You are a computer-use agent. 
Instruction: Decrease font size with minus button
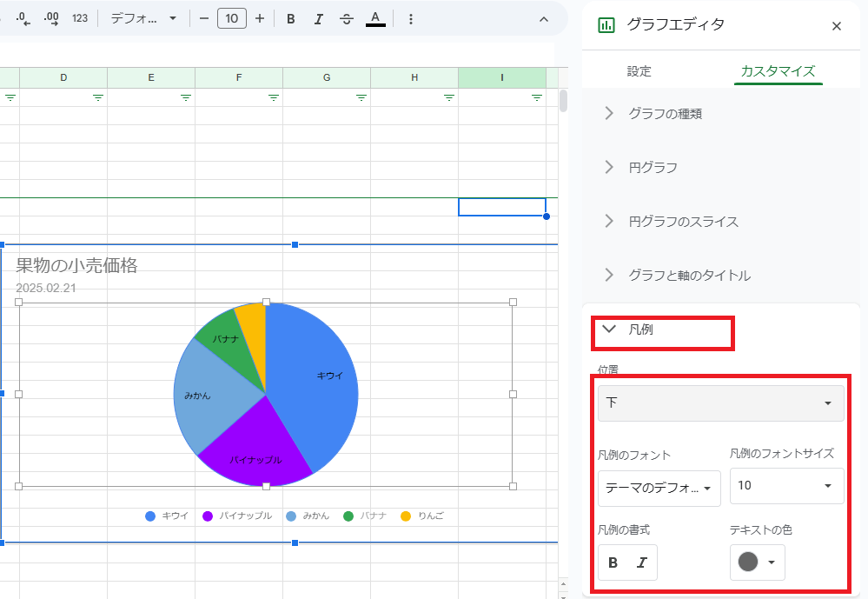point(203,19)
